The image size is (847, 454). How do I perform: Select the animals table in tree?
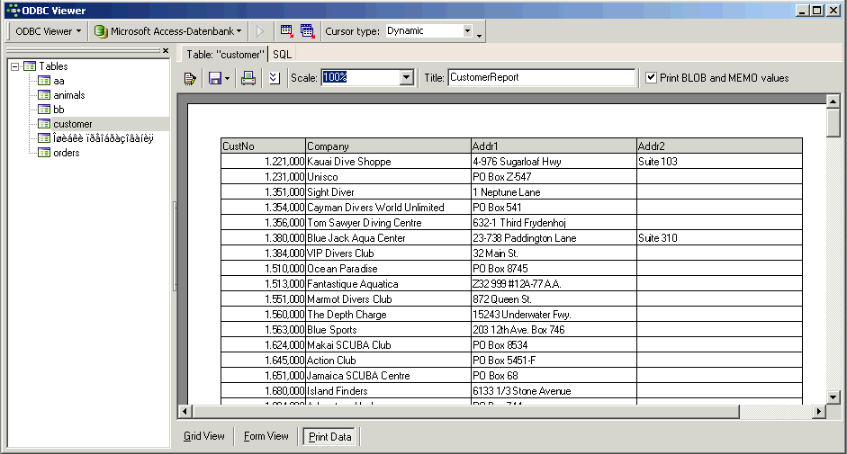[x=70, y=95]
